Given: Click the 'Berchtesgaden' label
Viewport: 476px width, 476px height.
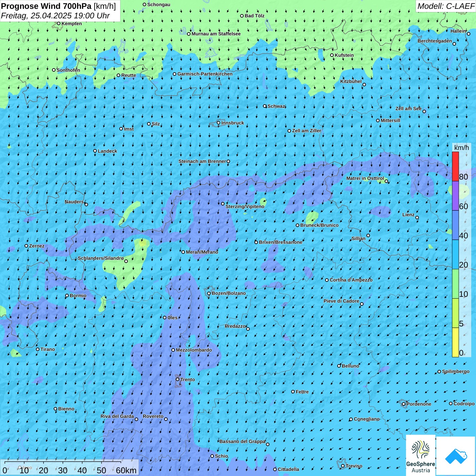Looking at the screenshot, I should click(435, 41).
